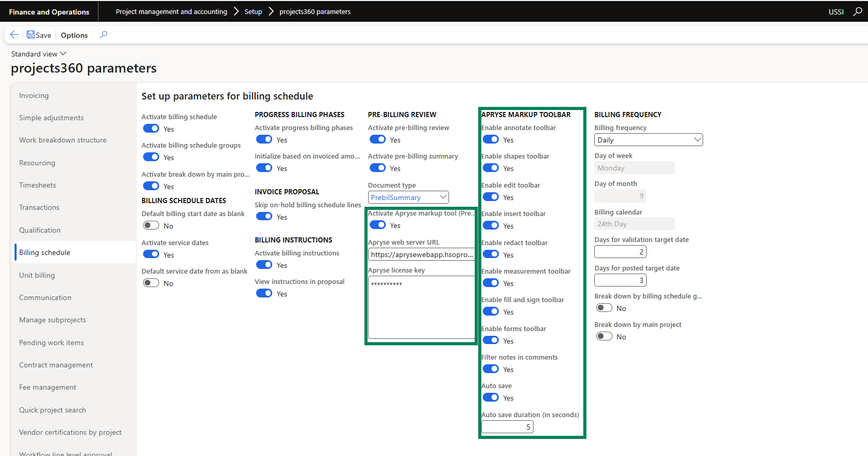Screen dimensions: 868x456
Task: Switch to the Invoicing tab
Action: [x=34, y=95]
